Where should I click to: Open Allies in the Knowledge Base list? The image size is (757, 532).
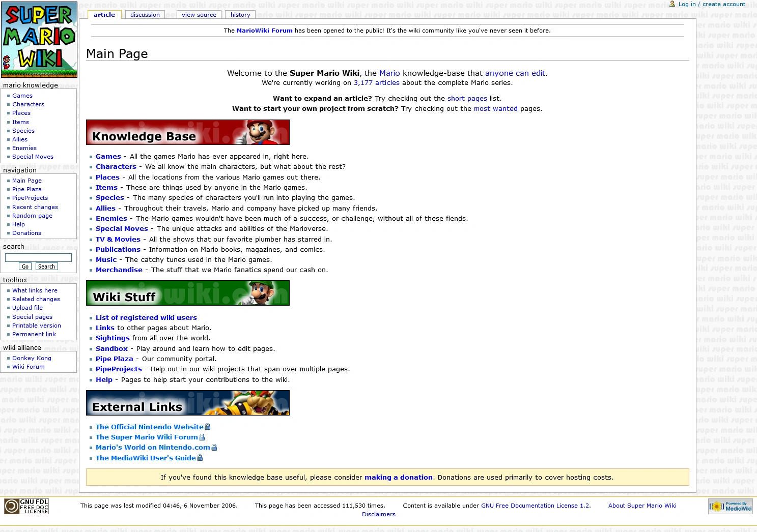(105, 209)
